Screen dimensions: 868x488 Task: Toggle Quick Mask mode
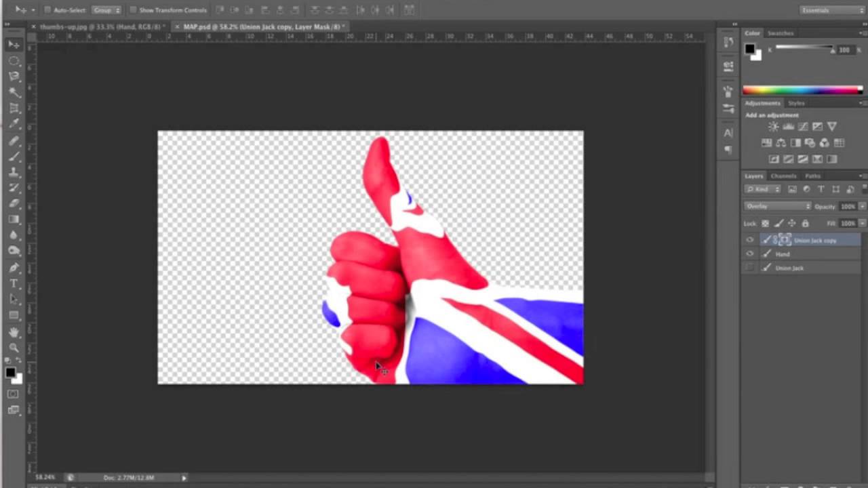click(x=13, y=394)
